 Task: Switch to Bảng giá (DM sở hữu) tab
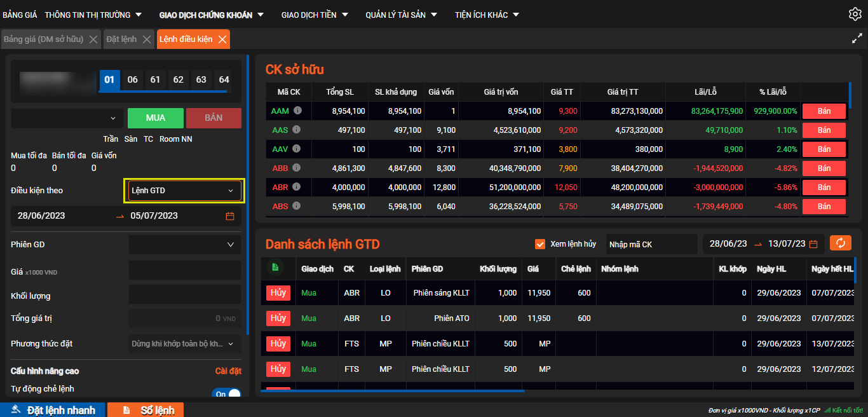44,39
